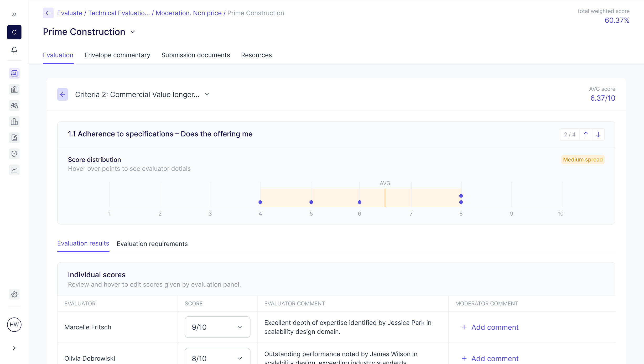Click the EVALUATOR column header
Viewport: 644px width, 364px height.
tap(80, 304)
